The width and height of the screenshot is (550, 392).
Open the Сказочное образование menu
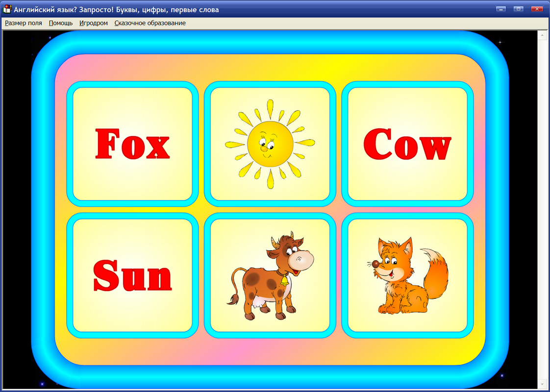150,23
